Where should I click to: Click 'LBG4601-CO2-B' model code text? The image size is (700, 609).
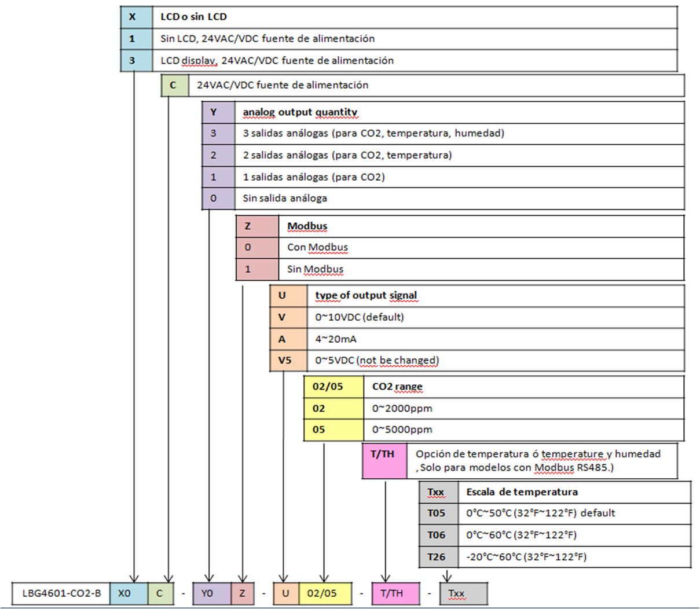61,593
